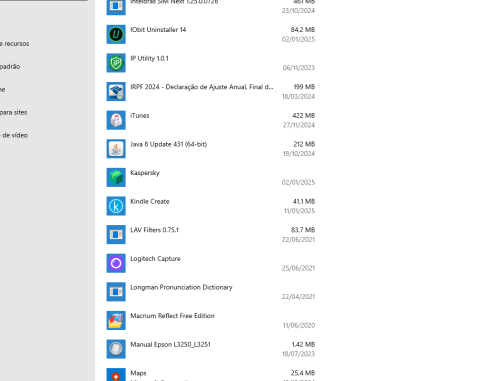Image resolution: width=500 pixels, height=381 pixels.
Task: Click the 11/06/2020 date of Macrium Reflect
Action: tap(299, 325)
